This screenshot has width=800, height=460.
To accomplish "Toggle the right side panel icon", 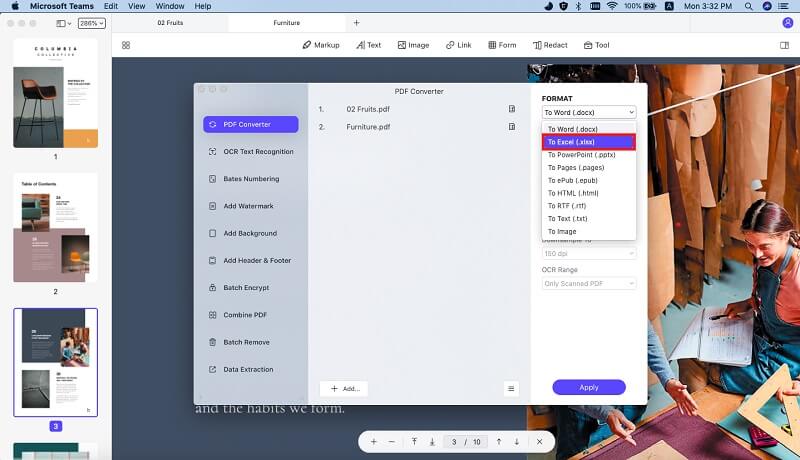I will (785, 45).
